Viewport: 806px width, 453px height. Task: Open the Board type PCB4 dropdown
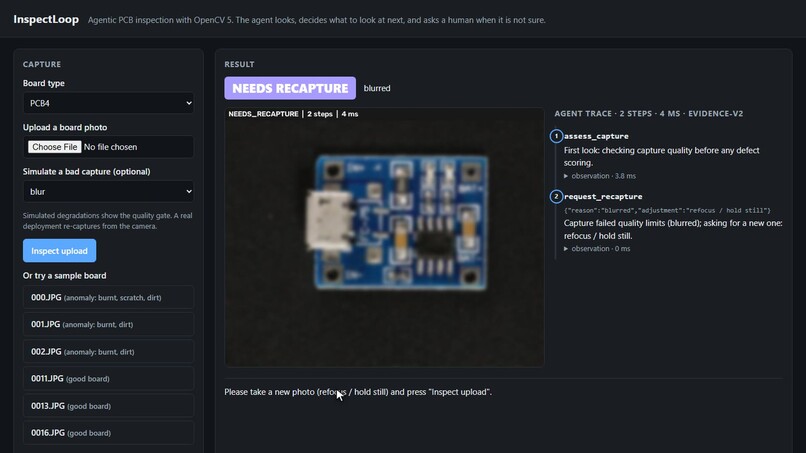pyautogui.click(x=108, y=103)
